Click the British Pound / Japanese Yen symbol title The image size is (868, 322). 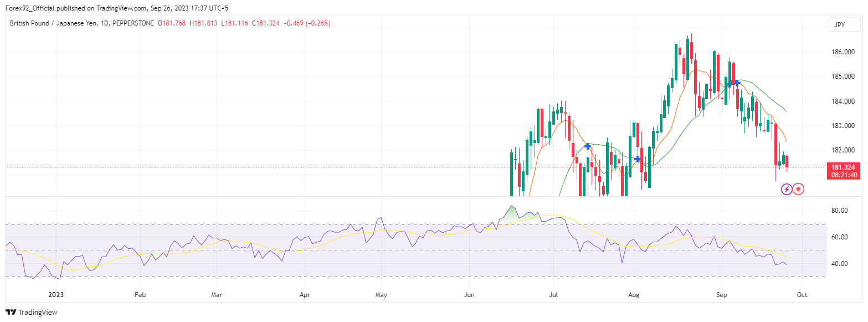(x=59, y=23)
